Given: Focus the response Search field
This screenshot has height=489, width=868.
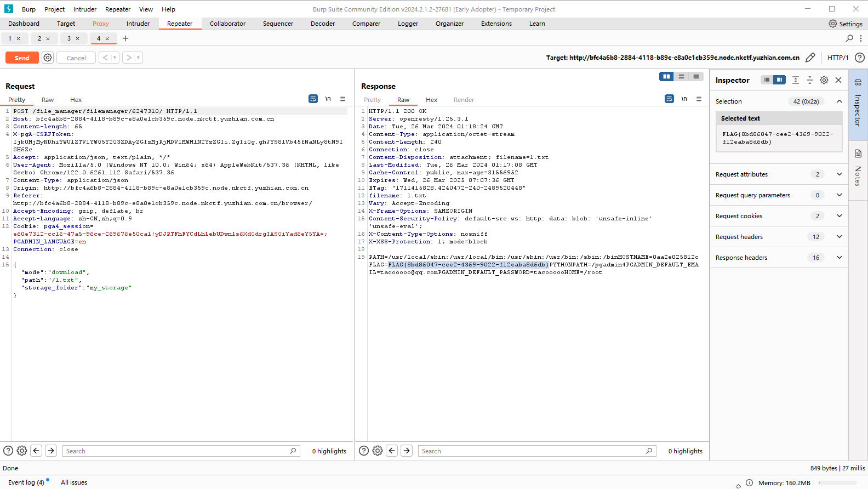Looking at the screenshot, I should coord(536,451).
